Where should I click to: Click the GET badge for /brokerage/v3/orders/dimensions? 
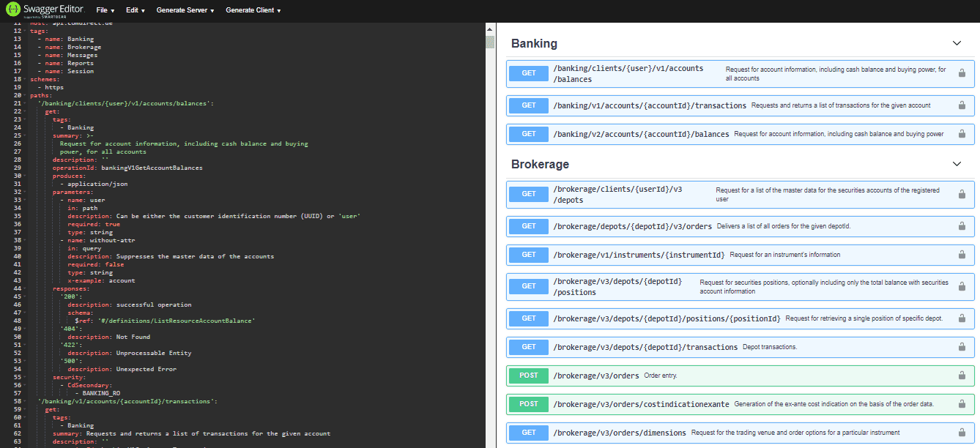tap(529, 433)
